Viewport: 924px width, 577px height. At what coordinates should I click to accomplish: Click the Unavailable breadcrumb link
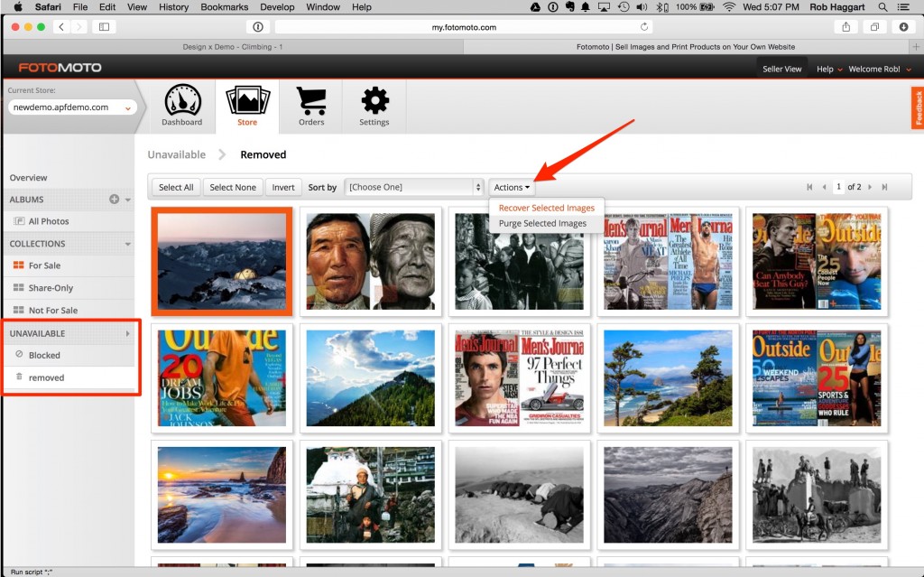pos(176,154)
